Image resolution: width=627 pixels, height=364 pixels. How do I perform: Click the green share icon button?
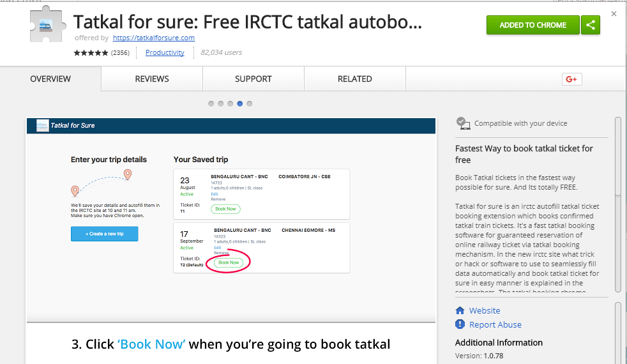click(x=591, y=25)
